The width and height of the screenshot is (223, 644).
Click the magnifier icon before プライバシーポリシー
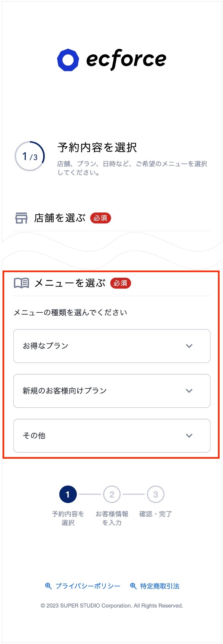48,586
